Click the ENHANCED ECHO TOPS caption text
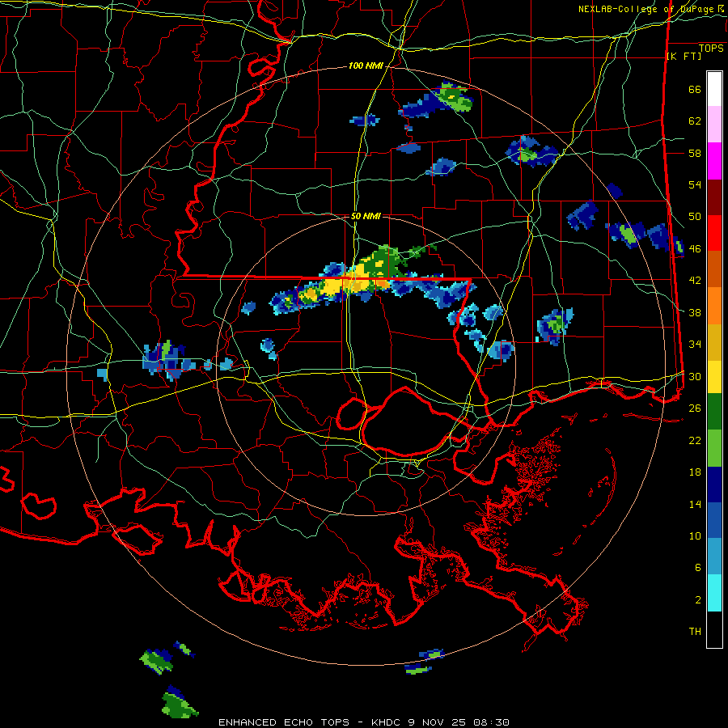 (284, 722)
